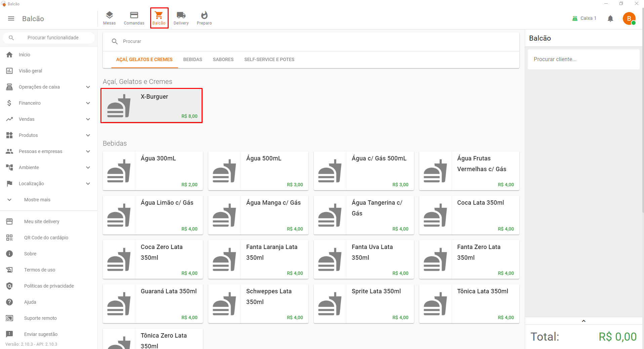Expand Mostre mais section
The image size is (644, 349).
(49, 200)
